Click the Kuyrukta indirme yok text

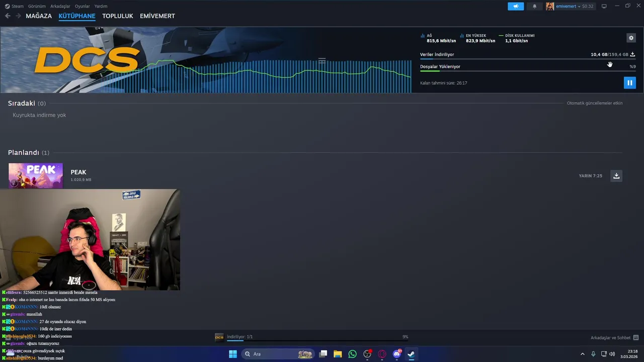click(39, 115)
